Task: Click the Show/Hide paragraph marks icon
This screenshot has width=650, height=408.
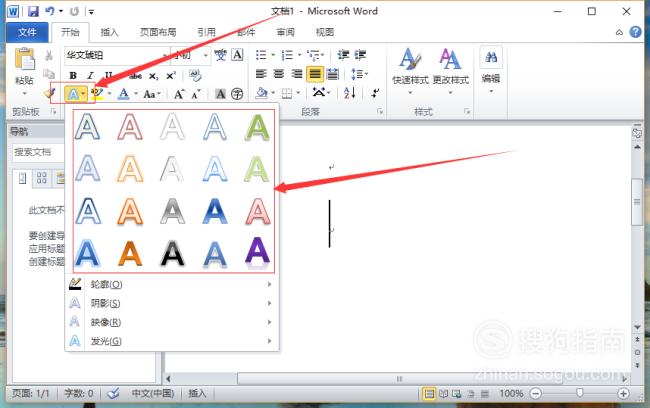Action: coord(375,93)
